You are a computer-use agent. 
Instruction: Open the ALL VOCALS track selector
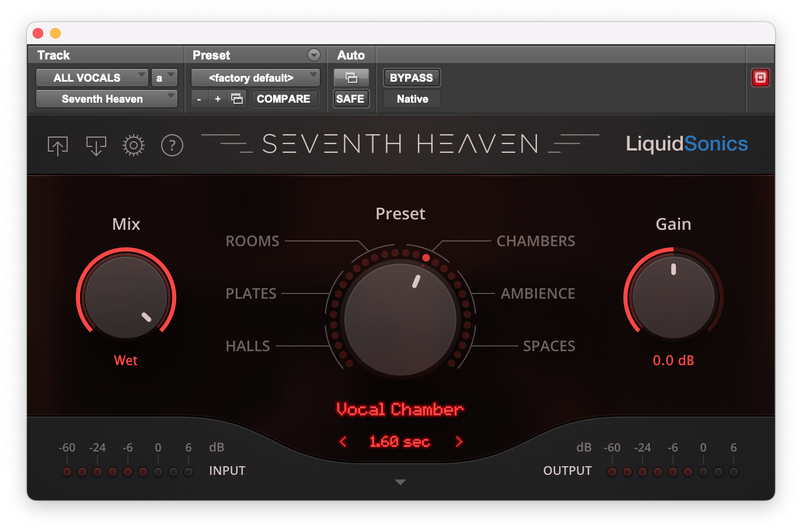[92, 77]
